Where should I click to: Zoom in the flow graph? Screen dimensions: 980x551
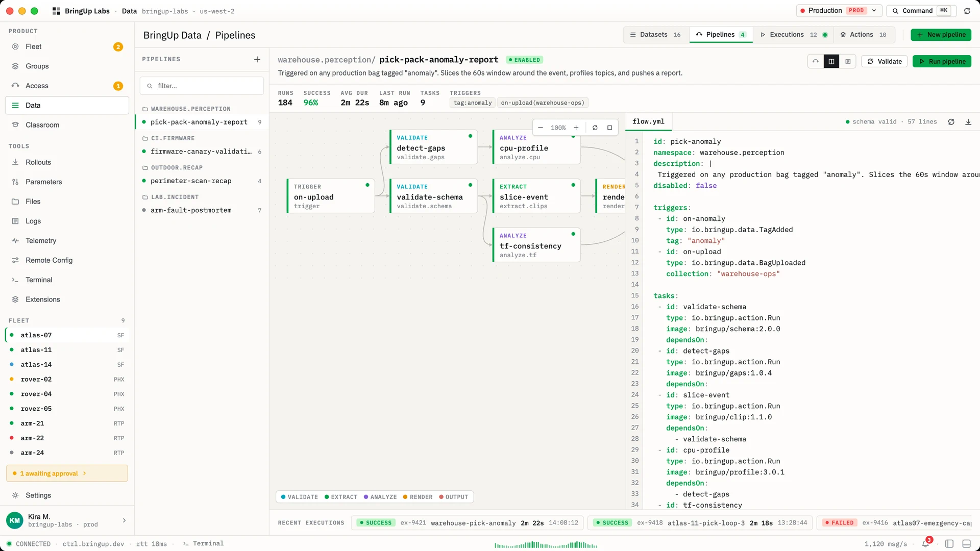576,128
